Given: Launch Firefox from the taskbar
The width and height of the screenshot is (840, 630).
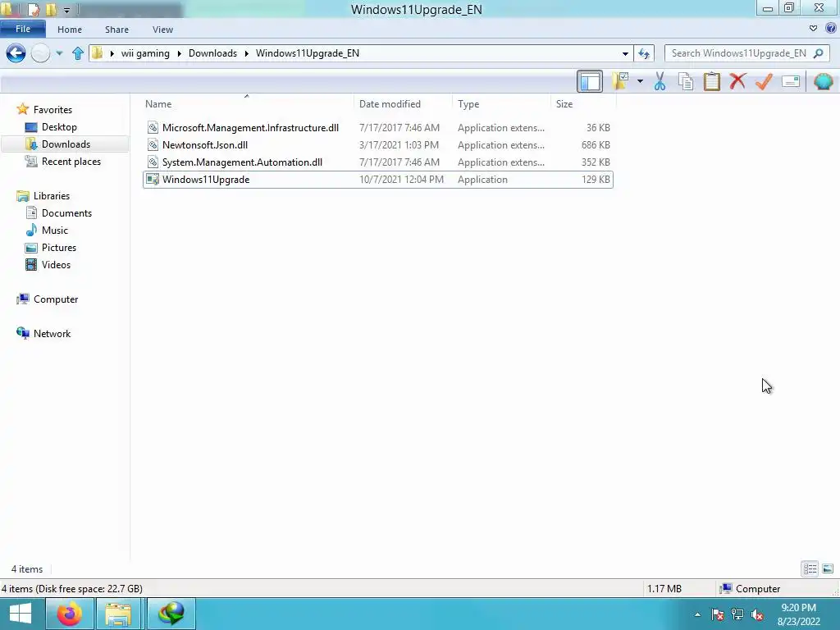Looking at the screenshot, I should [x=70, y=614].
